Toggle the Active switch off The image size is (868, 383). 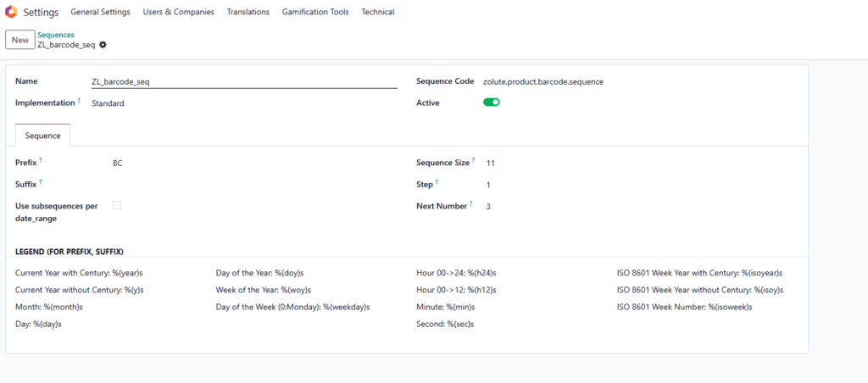(492, 103)
